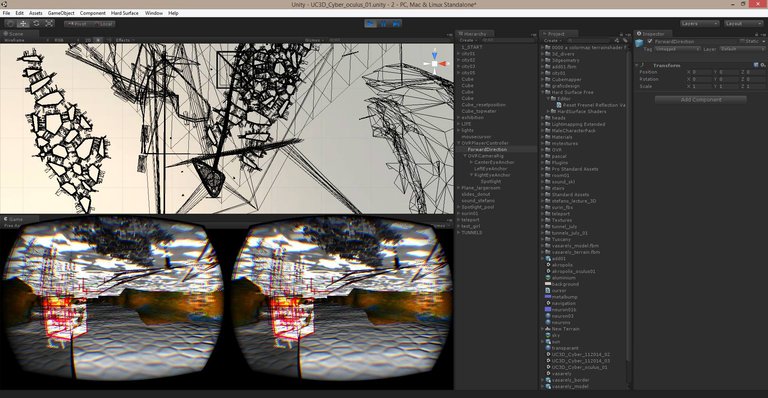The width and height of the screenshot is (768, 398).
Task: Open the File menu
Action: 6,13
